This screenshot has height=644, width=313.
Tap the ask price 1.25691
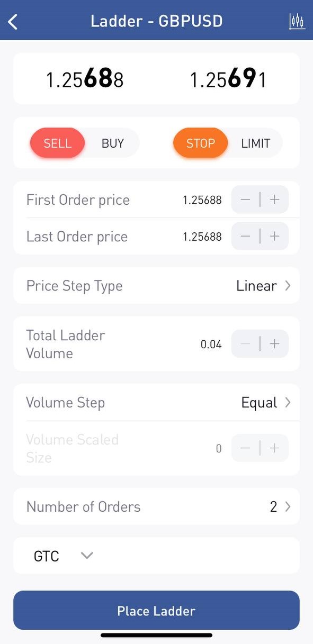point(228,79)
